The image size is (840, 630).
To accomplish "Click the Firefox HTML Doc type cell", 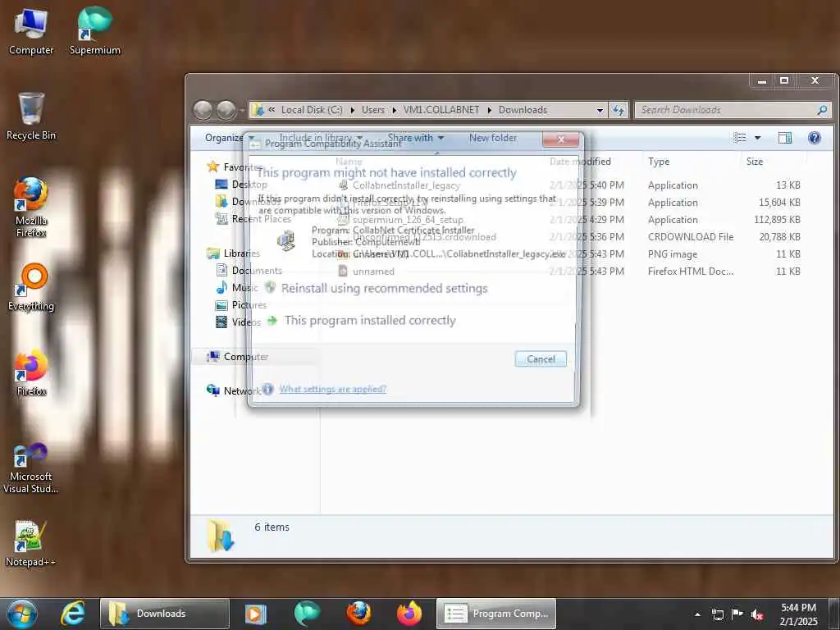I will pyautogui.click(x=691, y=271).
